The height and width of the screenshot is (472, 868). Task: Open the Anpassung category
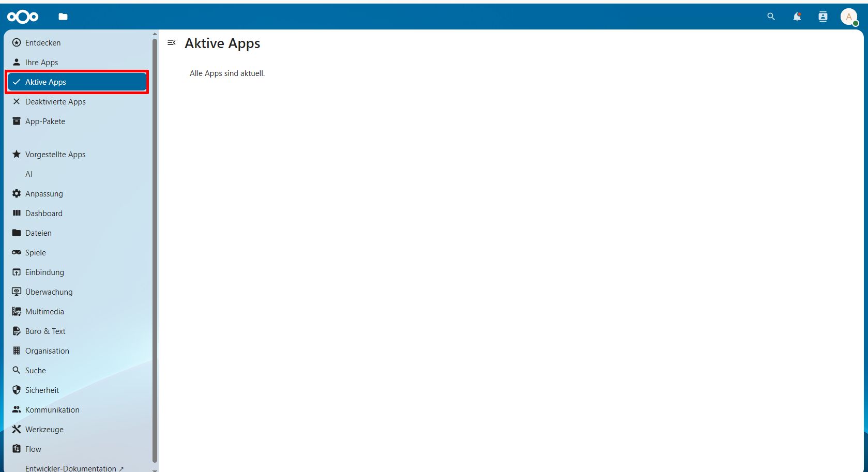click(x=78, y=194)
